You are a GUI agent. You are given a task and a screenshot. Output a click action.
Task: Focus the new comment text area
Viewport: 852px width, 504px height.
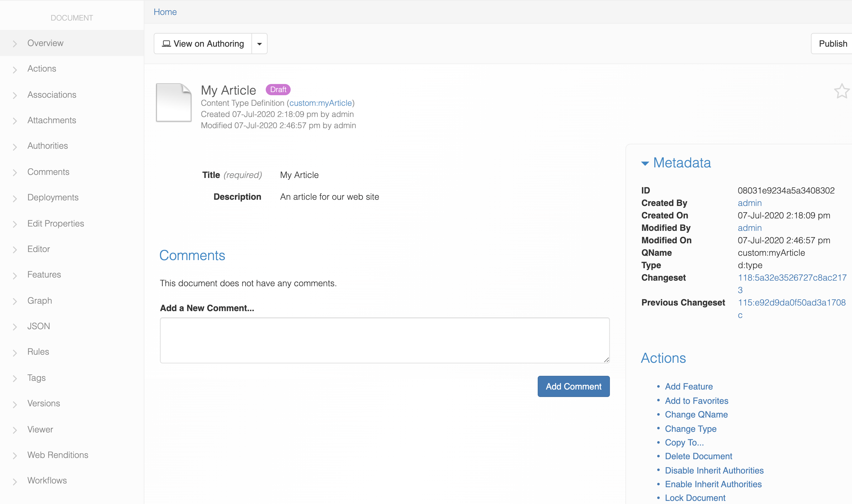384,340
